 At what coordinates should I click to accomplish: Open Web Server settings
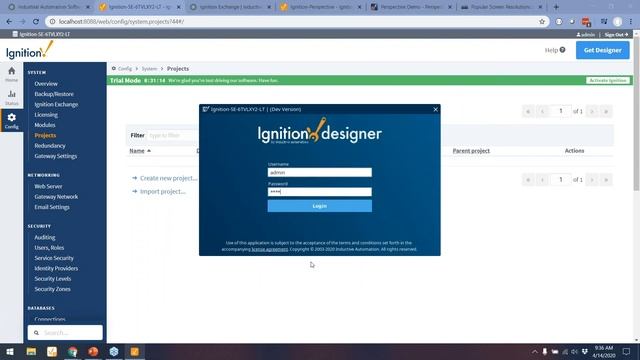click(48, 186)
